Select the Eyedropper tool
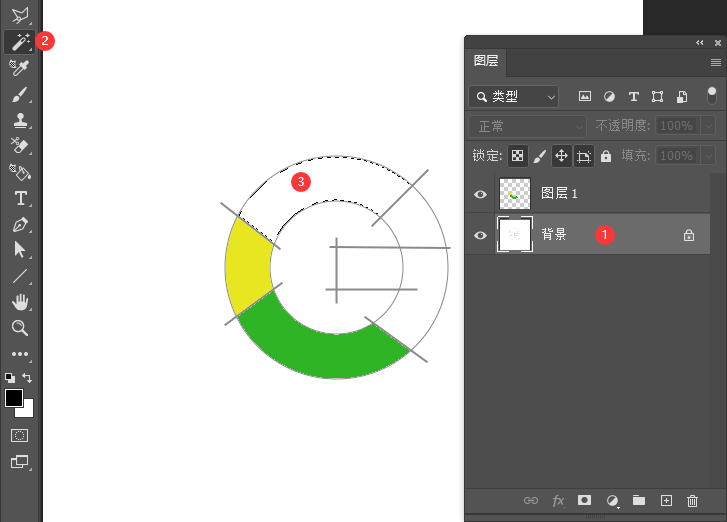 pyautogui.click(x=19, y=68)
